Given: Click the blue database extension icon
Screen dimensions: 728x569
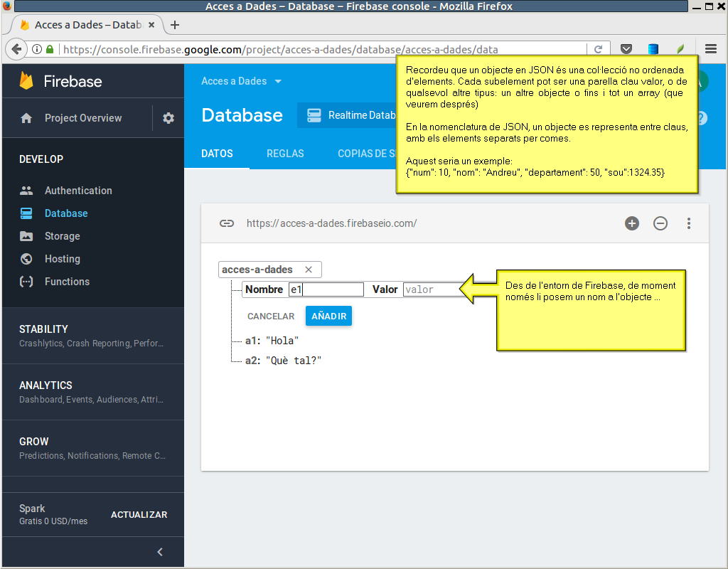Looking at the screenshot, I should pos(653,49).
